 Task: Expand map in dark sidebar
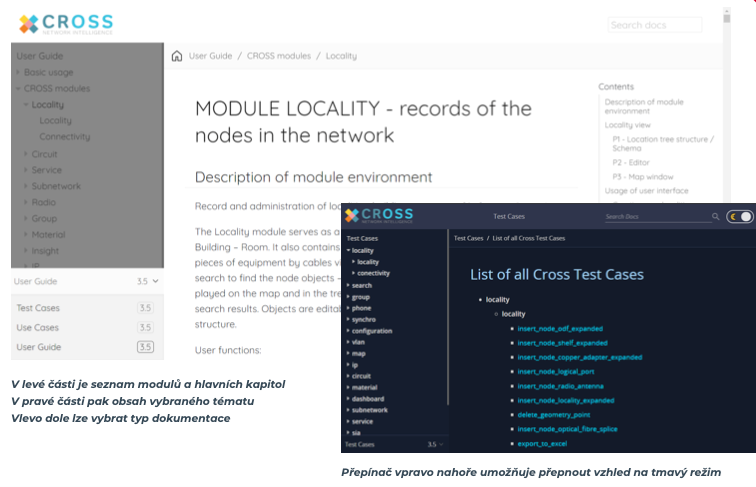pyautogui.click(x=348, y=353)
